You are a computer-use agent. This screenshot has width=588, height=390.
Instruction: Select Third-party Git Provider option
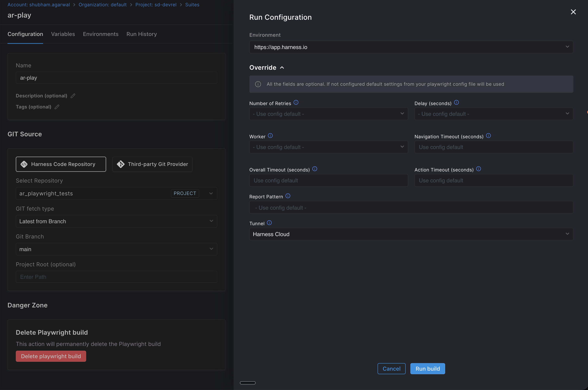(x=152, y=164)
